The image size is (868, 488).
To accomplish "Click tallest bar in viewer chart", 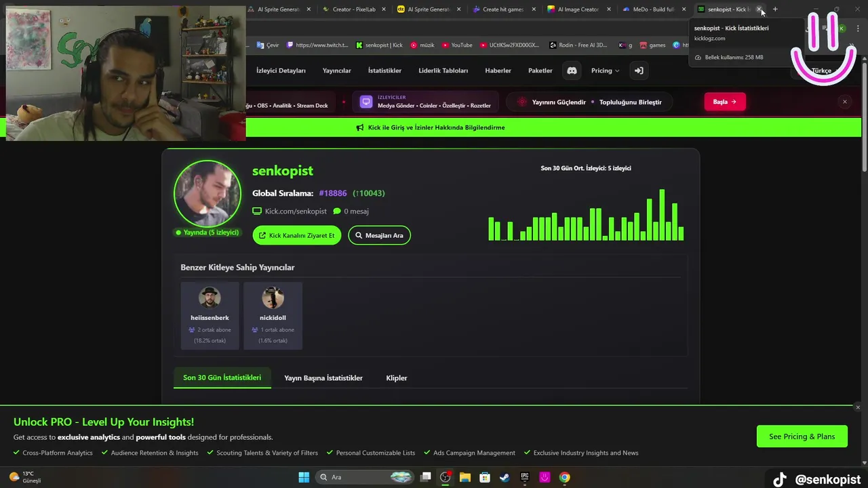I will [662, 215].
